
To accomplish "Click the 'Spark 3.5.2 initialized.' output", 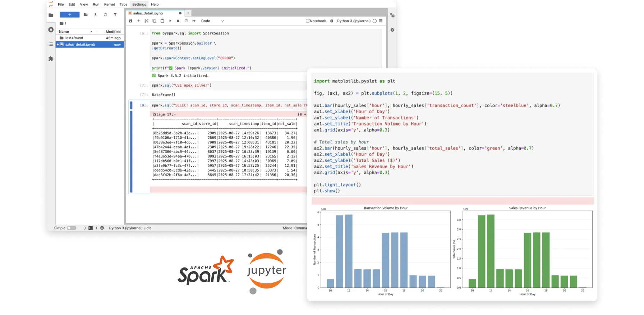I will (x=180, y=76).
